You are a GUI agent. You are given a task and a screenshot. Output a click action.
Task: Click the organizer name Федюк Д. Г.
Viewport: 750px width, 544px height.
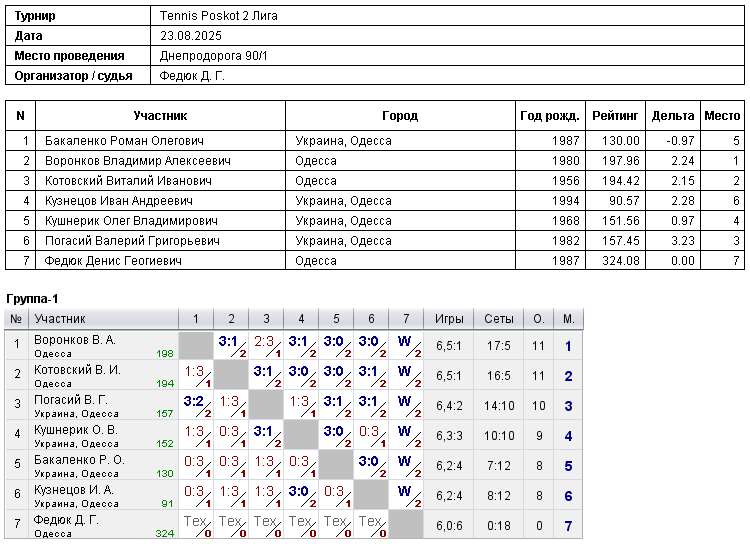(x=192, y=76)
